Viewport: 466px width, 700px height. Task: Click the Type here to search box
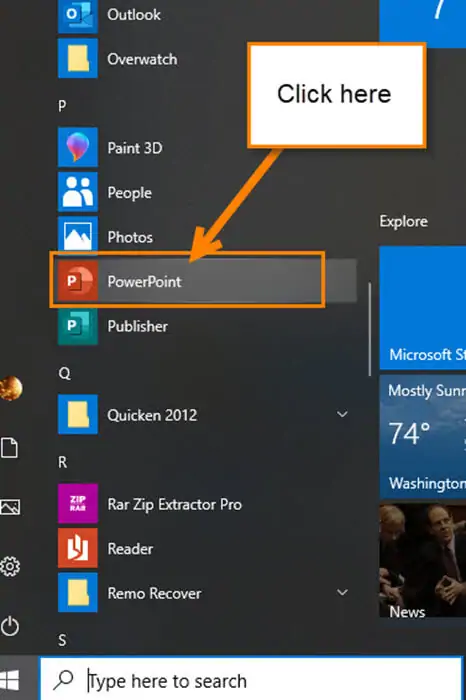click(x=251, y=680)
